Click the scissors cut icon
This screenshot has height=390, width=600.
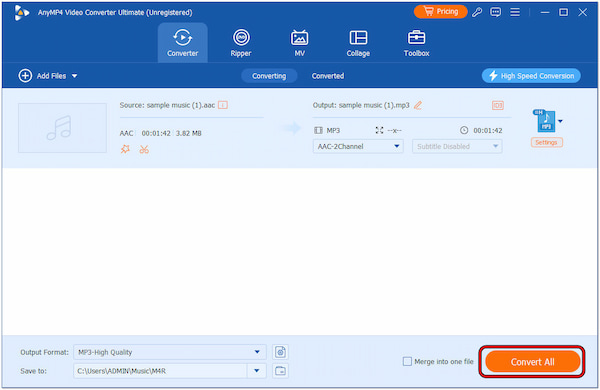pos(144,149)
